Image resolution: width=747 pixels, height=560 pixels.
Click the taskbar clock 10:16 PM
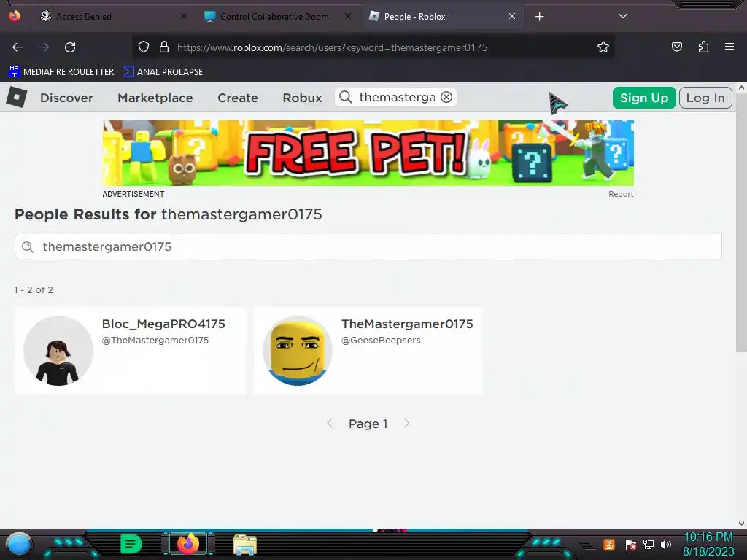[x=708, y=537]
